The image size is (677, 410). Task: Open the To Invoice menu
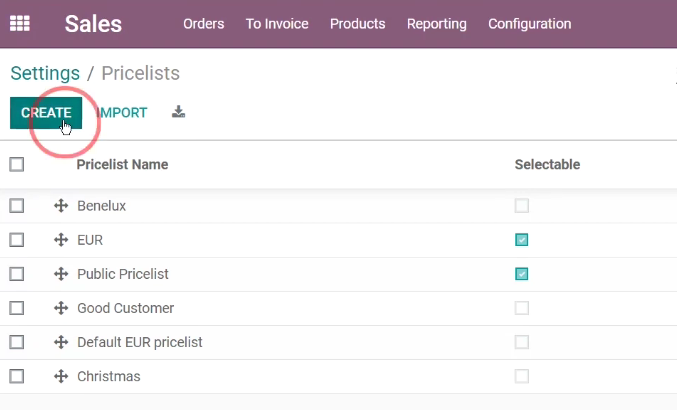pos(277,24)
